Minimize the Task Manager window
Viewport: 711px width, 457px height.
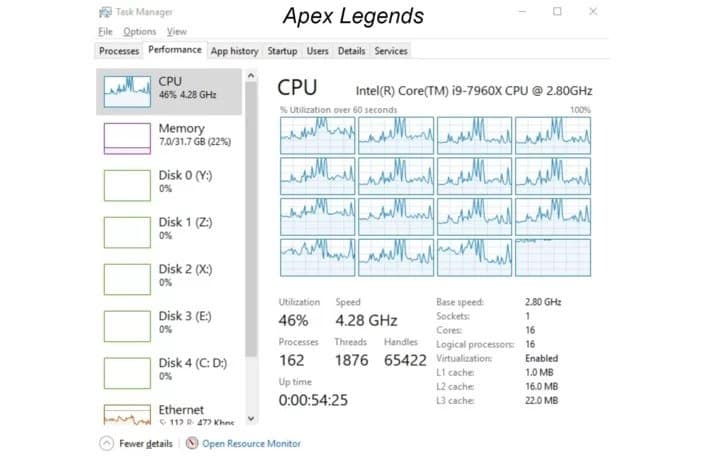(522, 11)
